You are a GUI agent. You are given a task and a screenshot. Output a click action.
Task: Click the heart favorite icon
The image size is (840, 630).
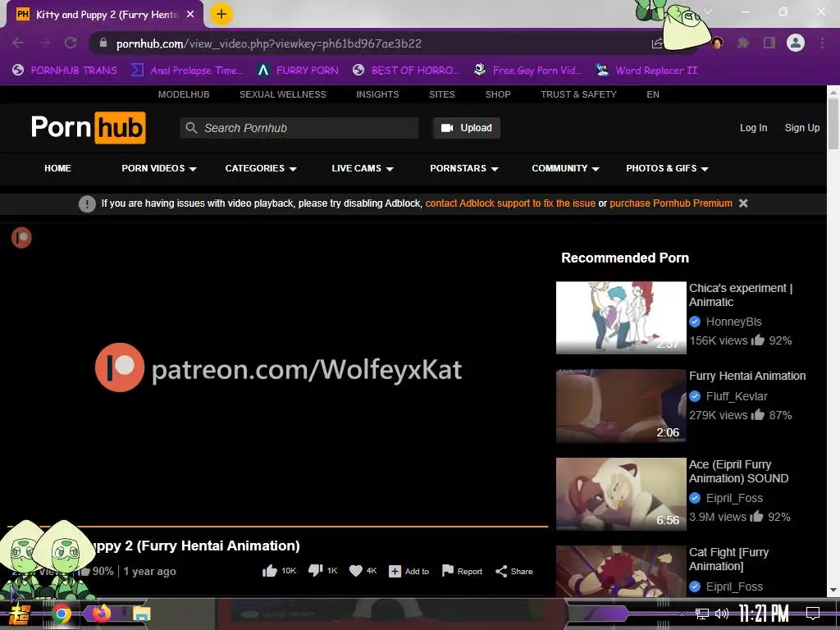pos(356,571)
